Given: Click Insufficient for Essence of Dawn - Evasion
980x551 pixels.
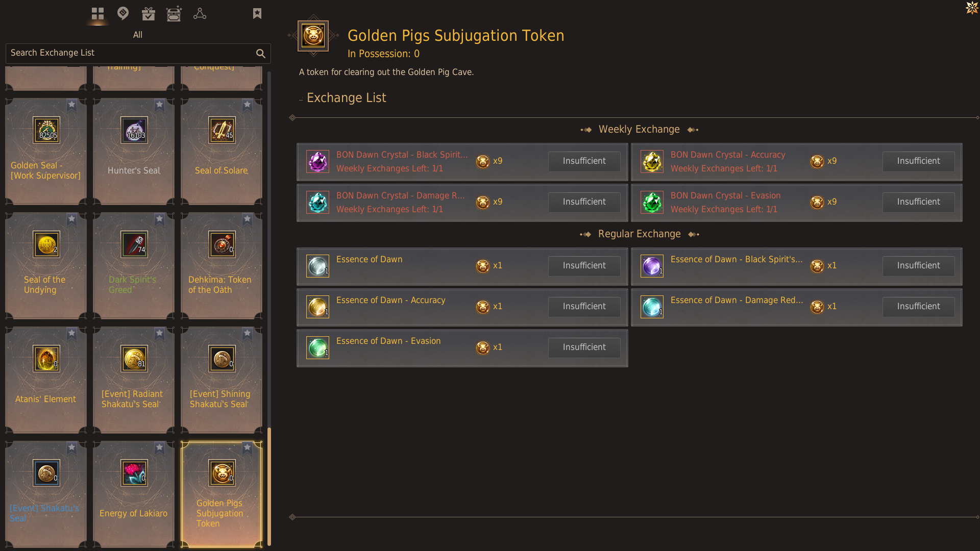Looking at the screenshot, I should point(584,347).
